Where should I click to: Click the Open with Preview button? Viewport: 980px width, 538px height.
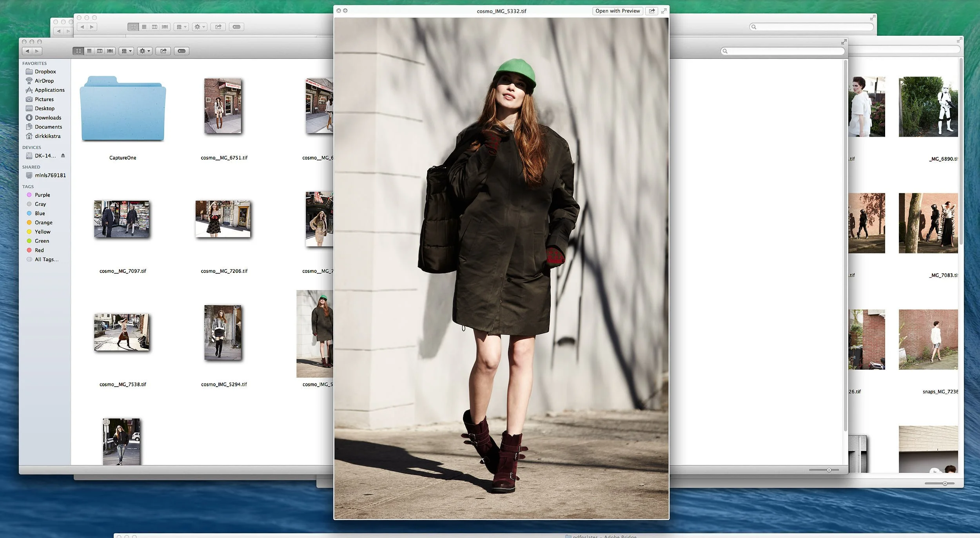[617, 11]
